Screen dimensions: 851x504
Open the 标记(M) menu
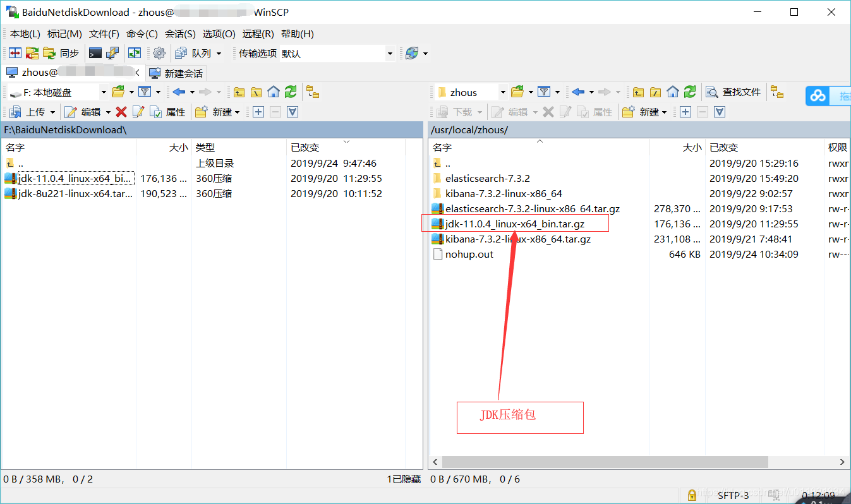64,34
